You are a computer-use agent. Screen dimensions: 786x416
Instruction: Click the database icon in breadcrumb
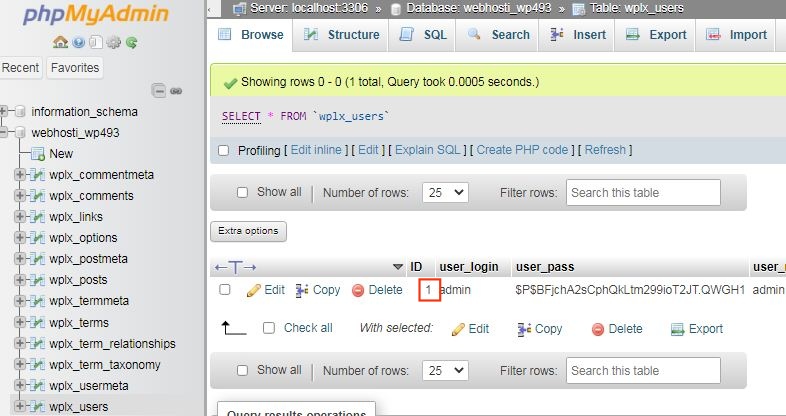pyautogui.click(x=396, y=9)
